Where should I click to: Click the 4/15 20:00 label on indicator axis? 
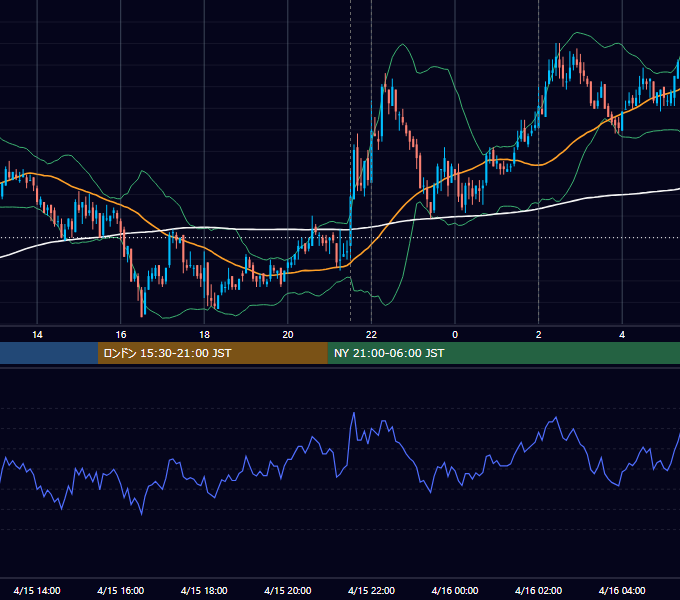point(288,590)
